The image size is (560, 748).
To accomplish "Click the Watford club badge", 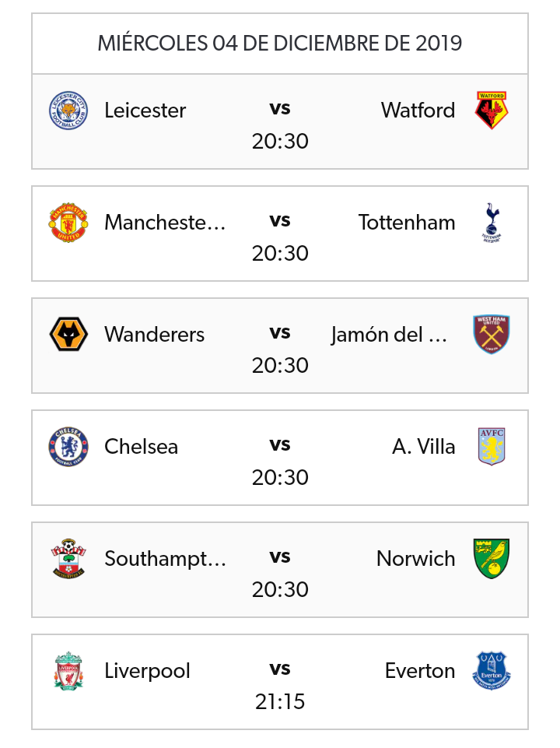I will point(492,110).
